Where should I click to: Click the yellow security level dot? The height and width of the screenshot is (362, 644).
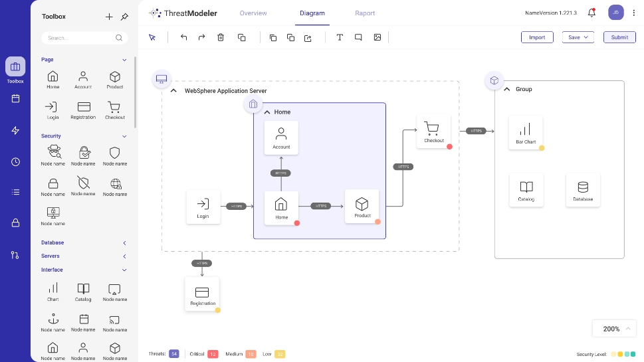point(620,354)
